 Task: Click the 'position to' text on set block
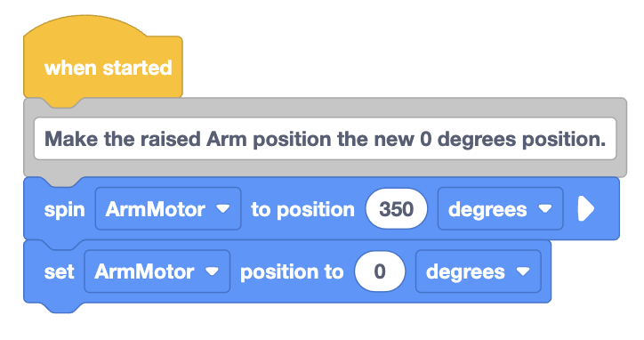(292, 272)
